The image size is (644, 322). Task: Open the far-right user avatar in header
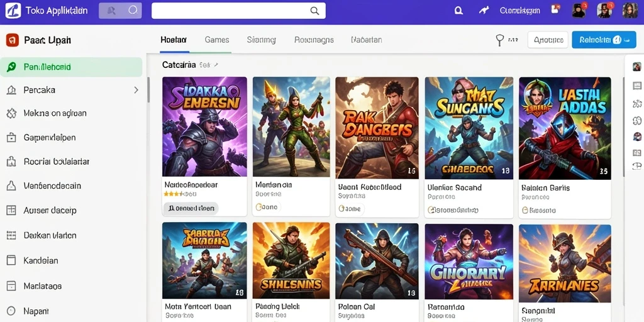[630, 11]
